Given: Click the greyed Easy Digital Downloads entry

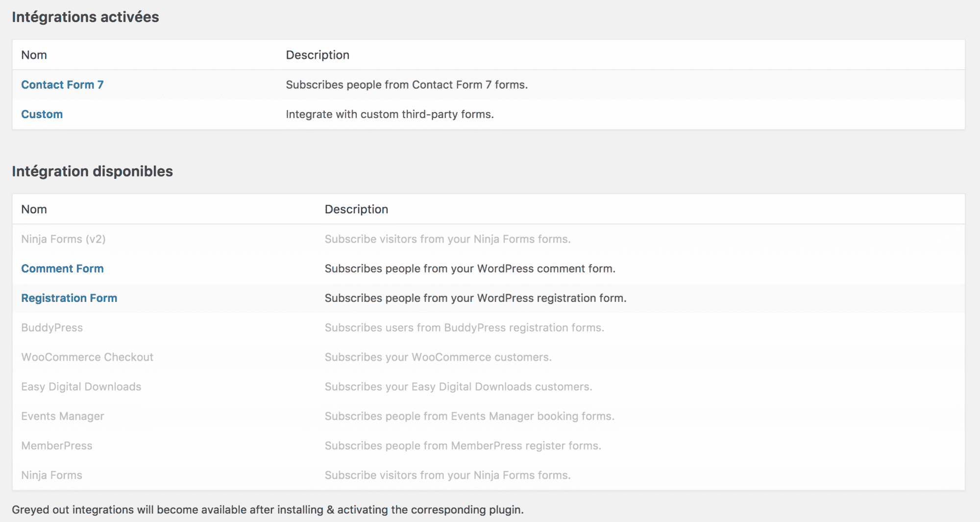Looking at the screenshot, I should [x=81, y=386].
